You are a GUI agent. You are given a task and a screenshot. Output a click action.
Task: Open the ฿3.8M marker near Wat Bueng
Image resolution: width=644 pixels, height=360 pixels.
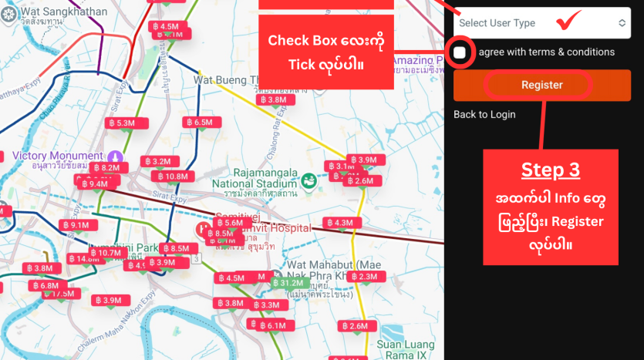coord(275,99)
